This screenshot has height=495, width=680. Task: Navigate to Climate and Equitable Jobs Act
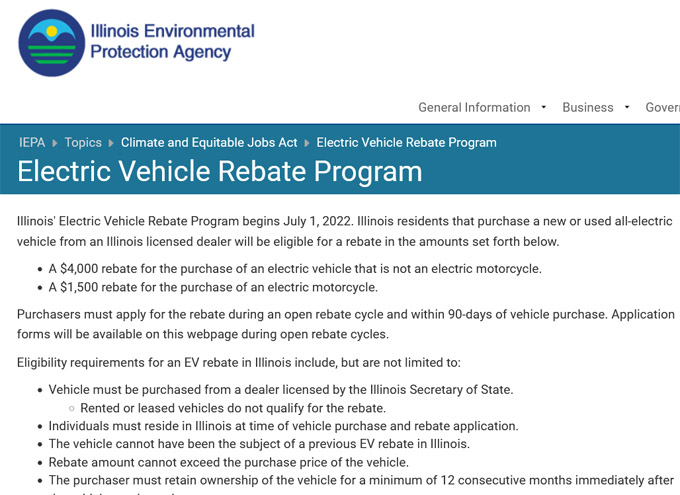(x=209, y=142)
